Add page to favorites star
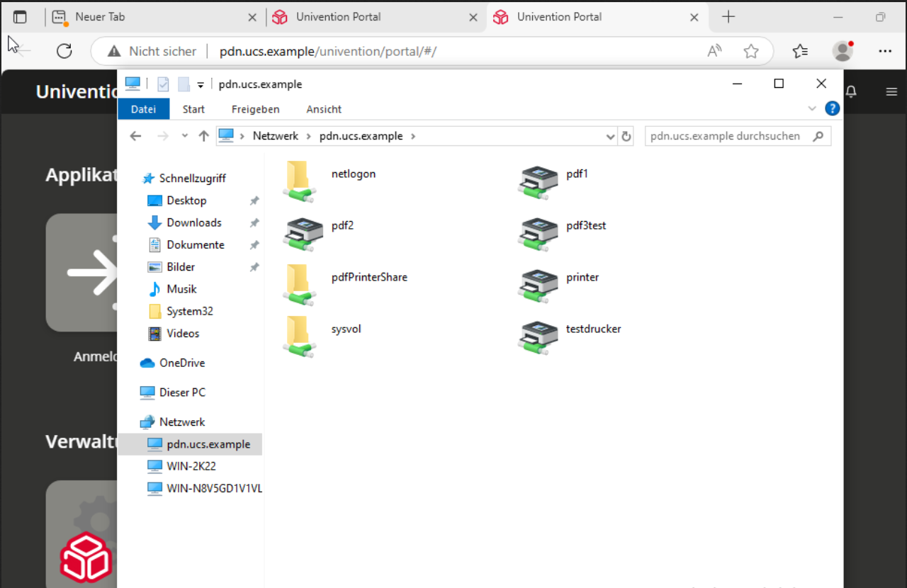Image resolution: width=907 pixels, height=588 pixels. point(751,51)
